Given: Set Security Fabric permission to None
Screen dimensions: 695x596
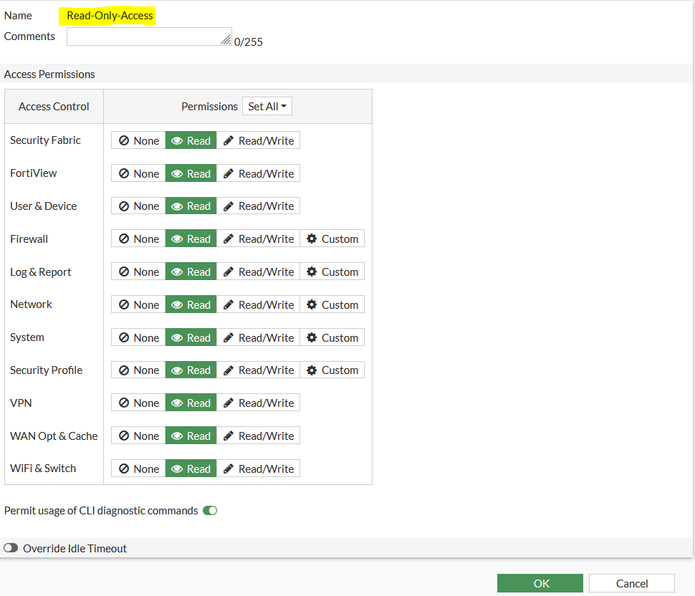Looking at the screenshot, I should click(x=138, y=140).
